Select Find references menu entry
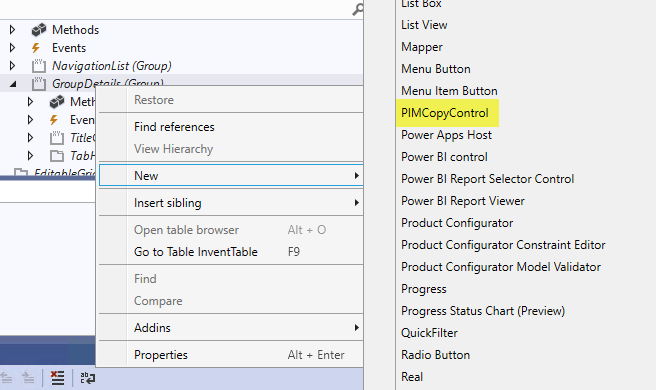This screenshot has height=390, width=656. pyautogui.click(x=174, y=127)
